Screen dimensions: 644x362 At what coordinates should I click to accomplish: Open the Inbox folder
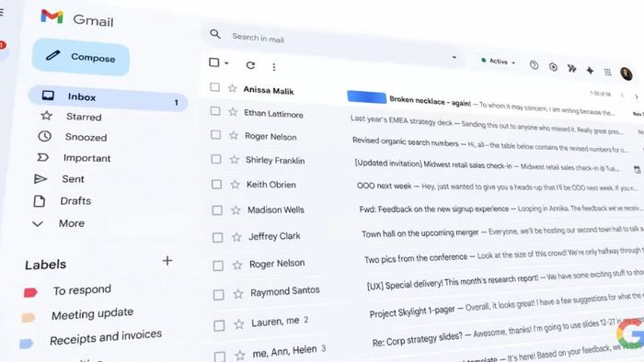pos(108,98)
